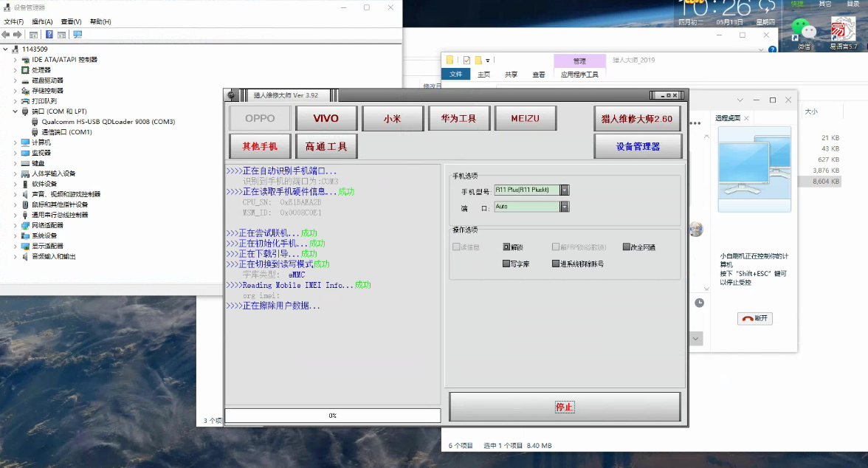
Task: Toggle the 进系统移除账号 checkbox
Action: click(x=556, y=264)
